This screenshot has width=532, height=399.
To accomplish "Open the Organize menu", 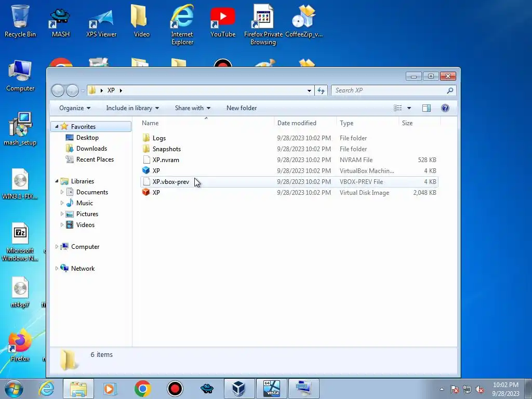I will point(75,108).
